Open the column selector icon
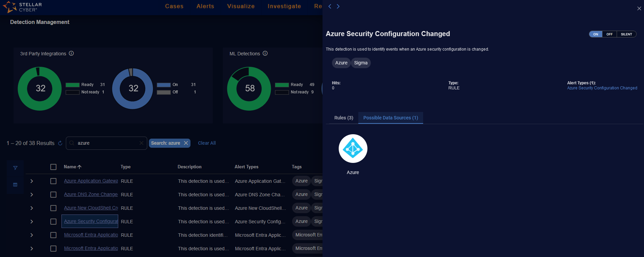Image resolution: width=644 pixels, height=257 pixels. coord(15,184)
